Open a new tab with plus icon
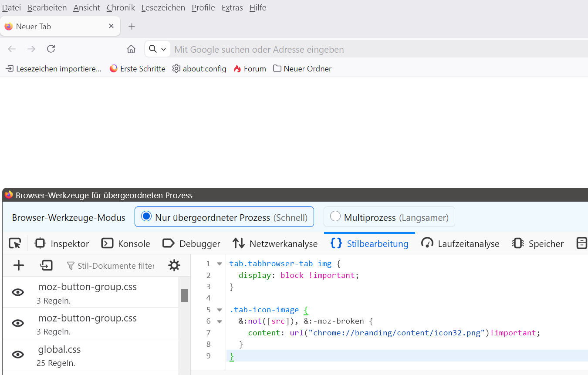Viewport: 588px width, 375px height. (x=132, y=27)
